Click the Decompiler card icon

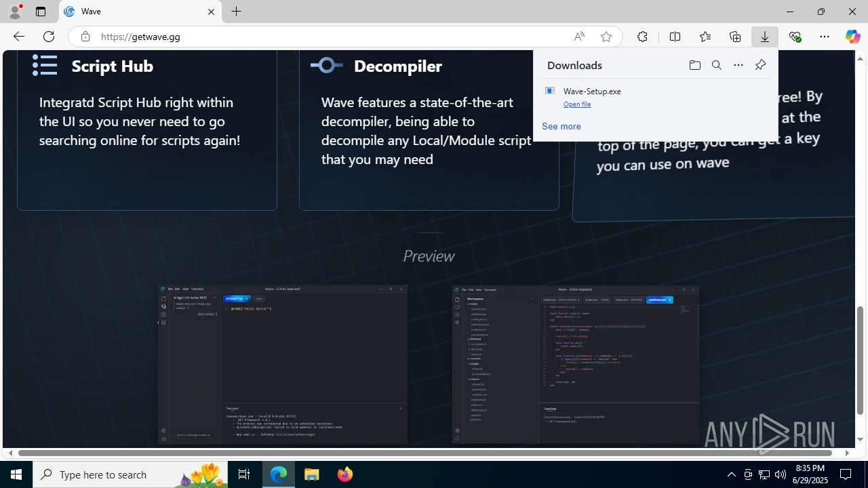[x=327, y=65]
